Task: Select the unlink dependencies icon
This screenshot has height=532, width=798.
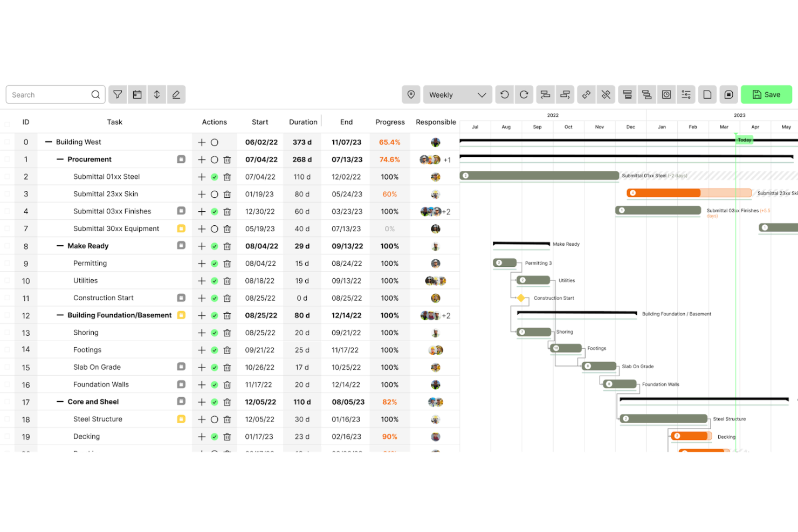Action: click(x=606, y=94)
